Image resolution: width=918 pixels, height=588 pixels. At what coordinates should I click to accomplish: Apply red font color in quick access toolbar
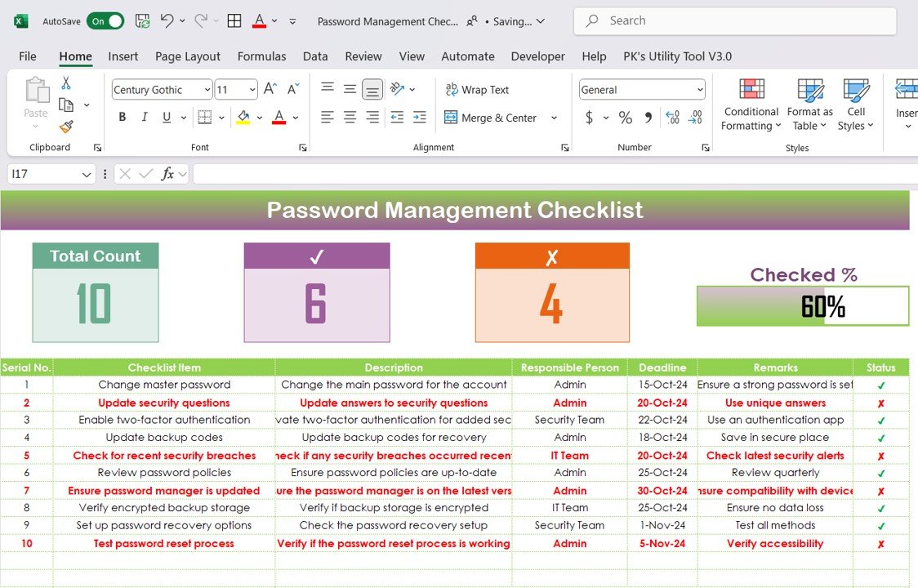(259, 21)
